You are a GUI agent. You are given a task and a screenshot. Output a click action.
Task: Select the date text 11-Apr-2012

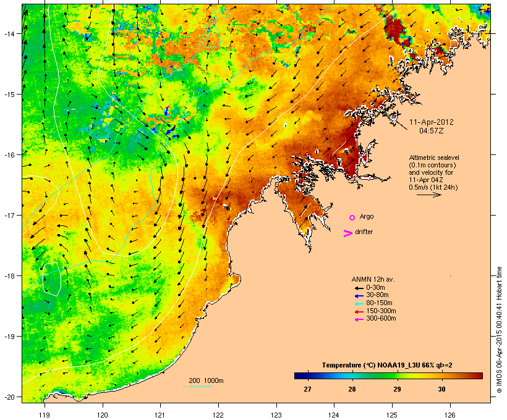pyautogui.click(x=432, y=122)
